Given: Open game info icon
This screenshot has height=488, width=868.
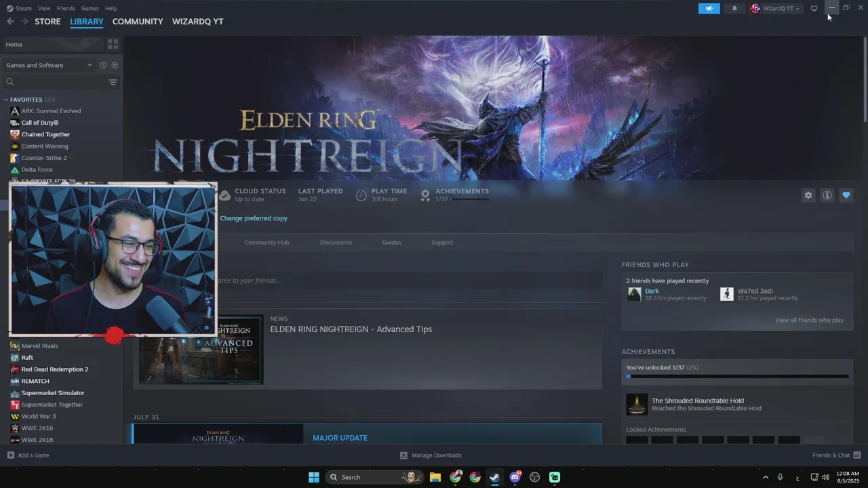Looking at the screenshot, I should coord(827,195).
